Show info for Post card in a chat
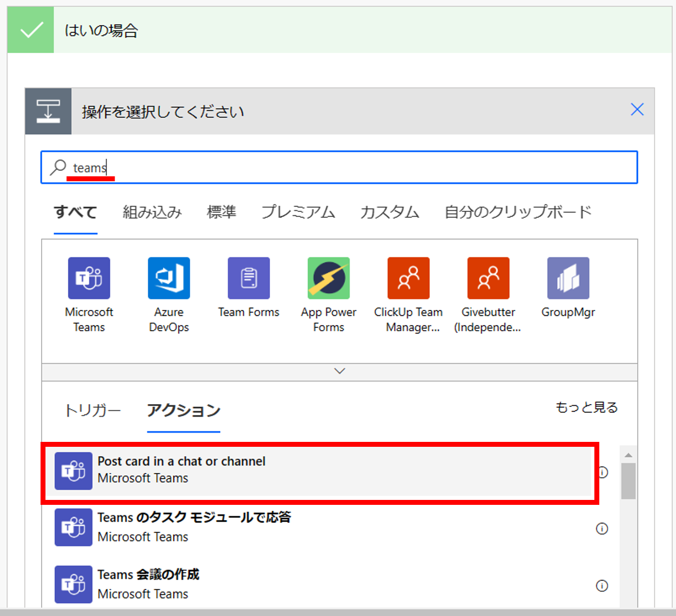Screen dimensions: 676x616 point(603,472)
